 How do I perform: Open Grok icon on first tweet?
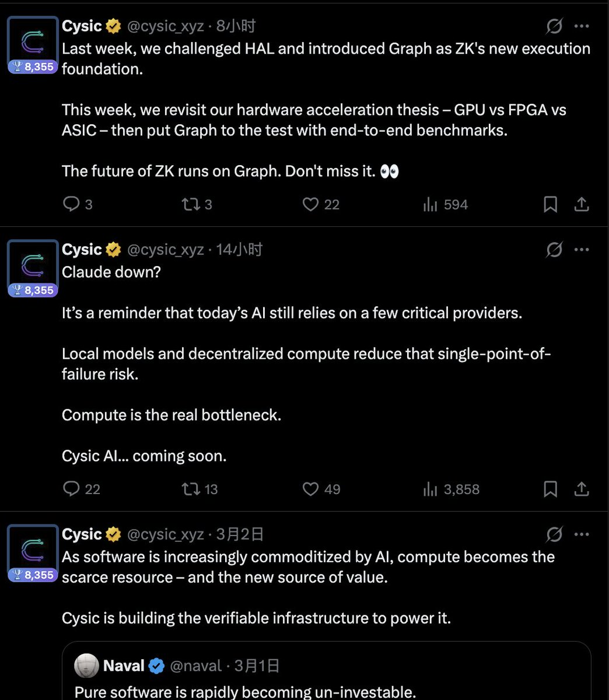(554, 26)
